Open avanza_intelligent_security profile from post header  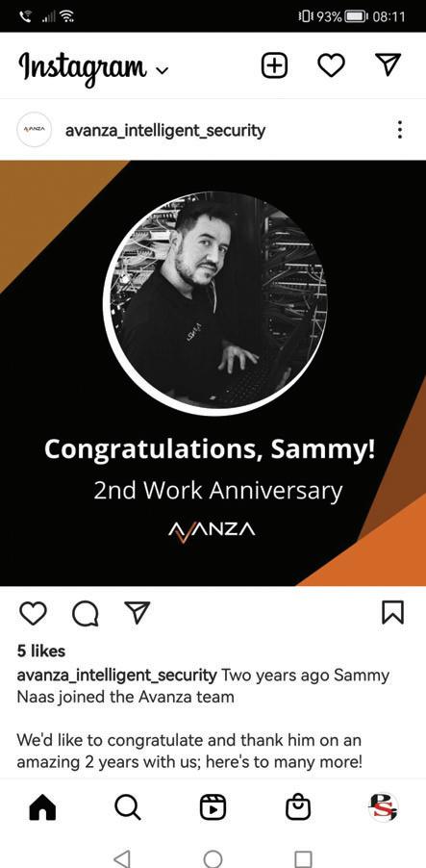pyautogui.click(x=165, y=131)
